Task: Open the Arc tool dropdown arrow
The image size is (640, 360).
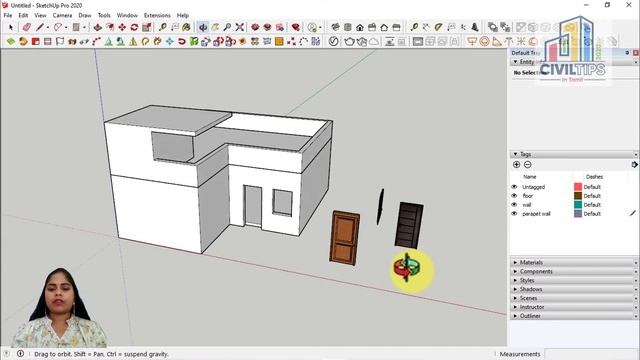Action: pyautogui.click(x=66, y=28)
